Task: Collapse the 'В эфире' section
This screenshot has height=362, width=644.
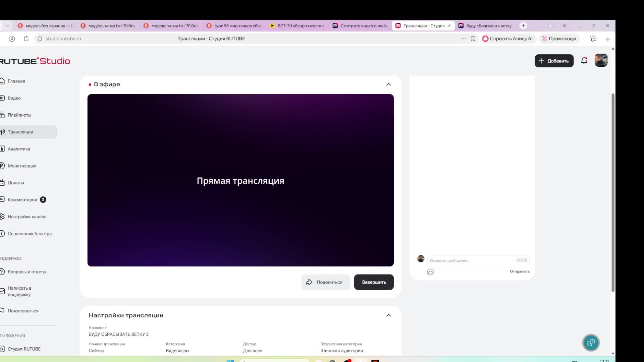Action: (x=388, y=84)
